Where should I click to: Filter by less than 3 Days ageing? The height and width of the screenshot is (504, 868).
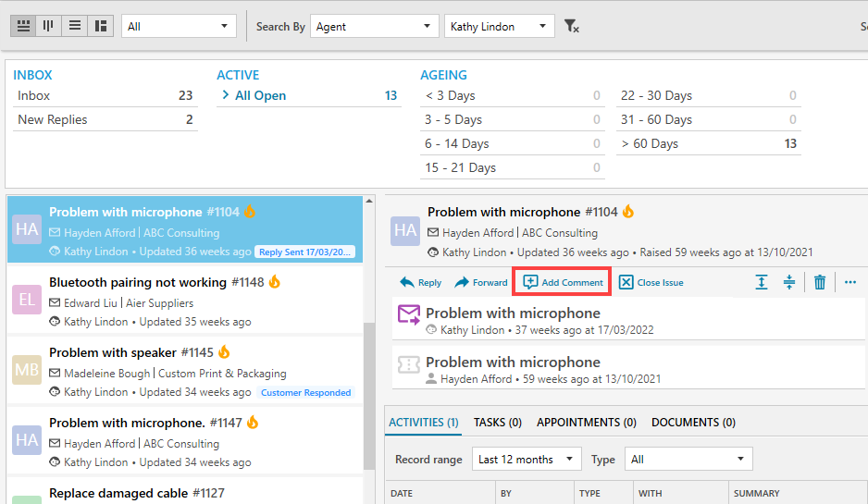pos(512,95)
